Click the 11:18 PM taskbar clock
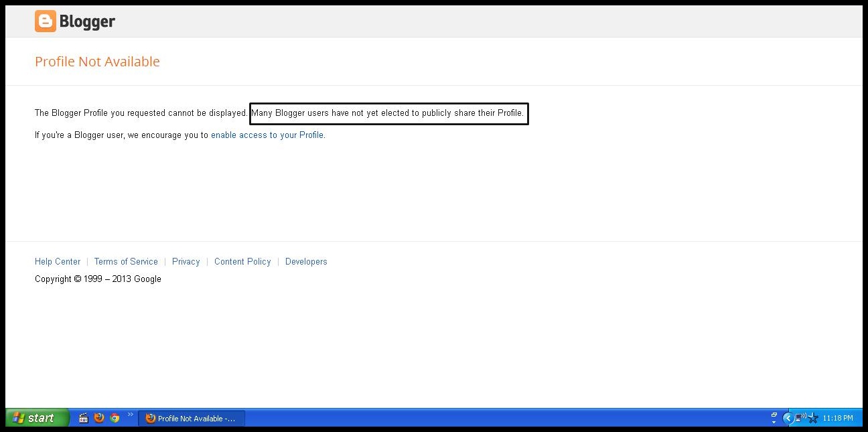The width and height of the screenshot is (868, 432). pyautogui.click(x=838, y=418)
